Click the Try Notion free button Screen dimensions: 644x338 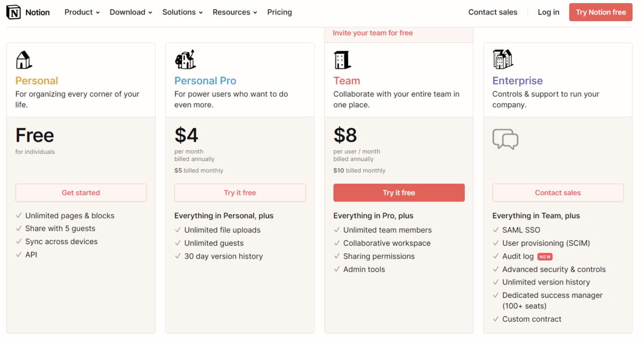pos(601,12)
